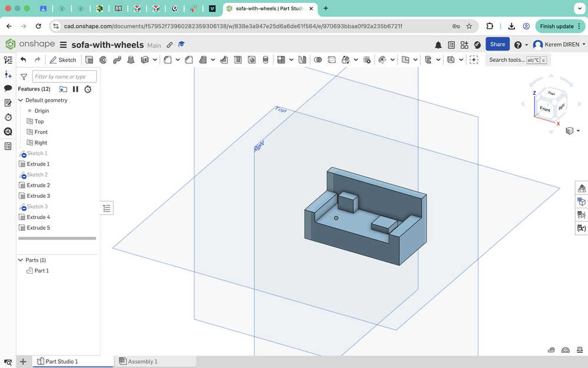
Task: Select the Extrude tool in toolbar
Action: 89,59
